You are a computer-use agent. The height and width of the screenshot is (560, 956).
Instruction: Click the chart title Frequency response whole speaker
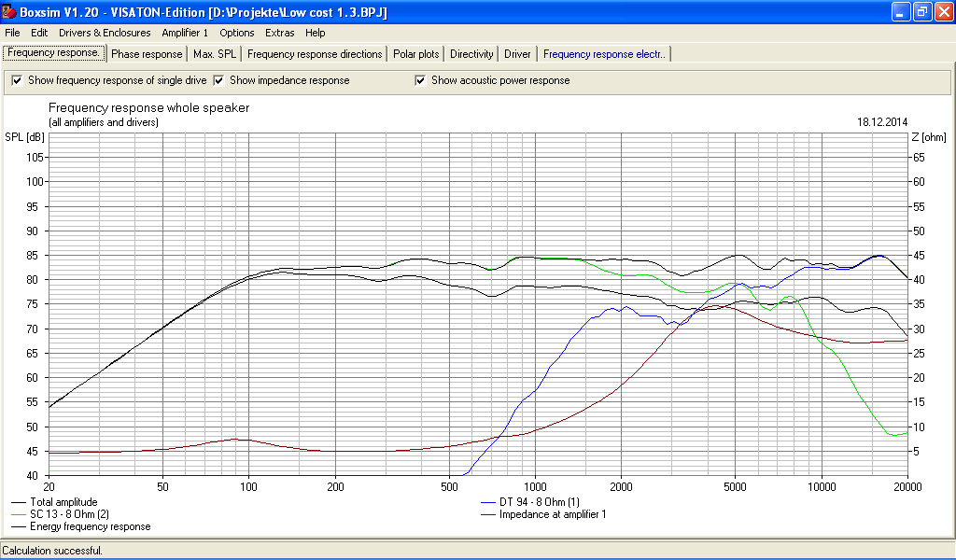[148, 108]
